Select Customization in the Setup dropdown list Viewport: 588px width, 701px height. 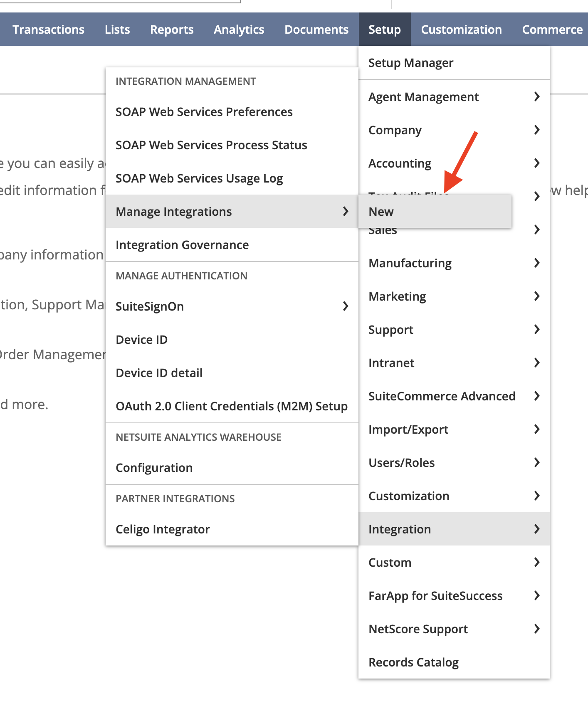click(x=454, y=496)
